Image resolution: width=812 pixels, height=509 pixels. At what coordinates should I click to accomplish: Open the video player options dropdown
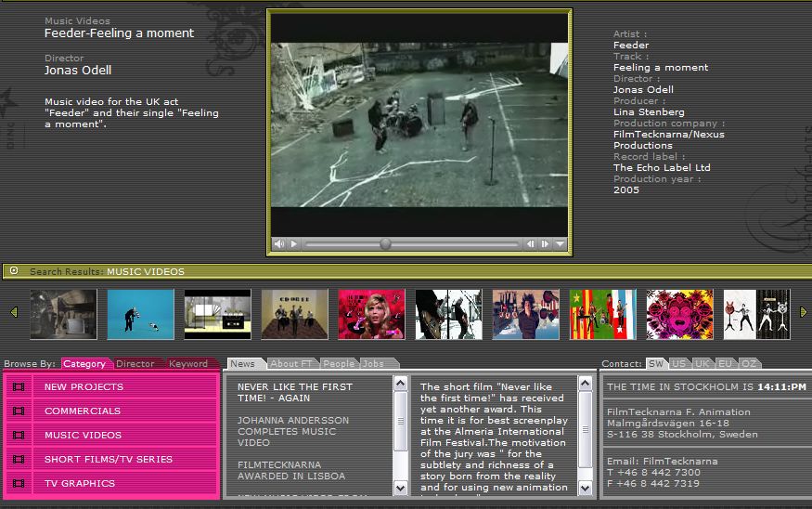tap(560, 243)
